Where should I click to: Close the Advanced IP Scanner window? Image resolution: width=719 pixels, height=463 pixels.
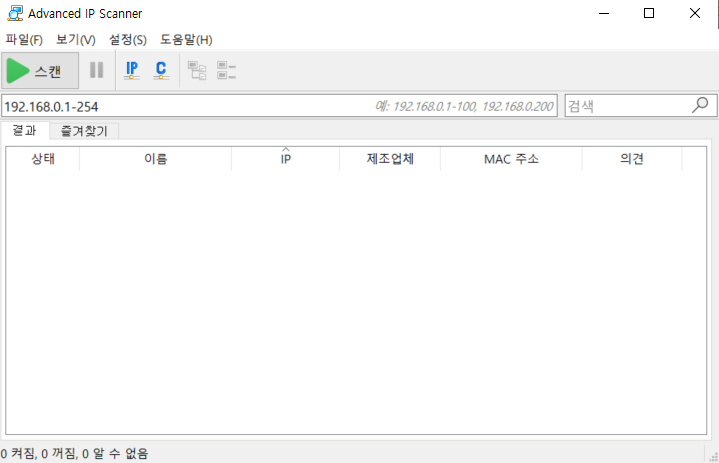pyautogui.click(x=695, y=13)
